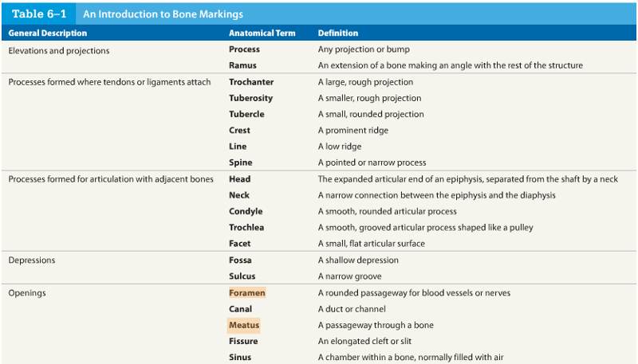This screenshot has height=364, width=638.
Task: Select the term Fissure
Action: tap(243, 341)
